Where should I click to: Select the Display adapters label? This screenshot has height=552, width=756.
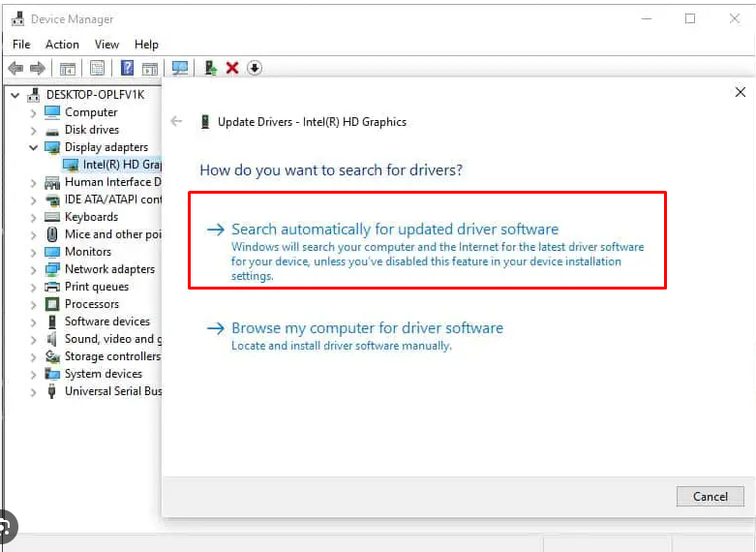[x=106, y=147]
